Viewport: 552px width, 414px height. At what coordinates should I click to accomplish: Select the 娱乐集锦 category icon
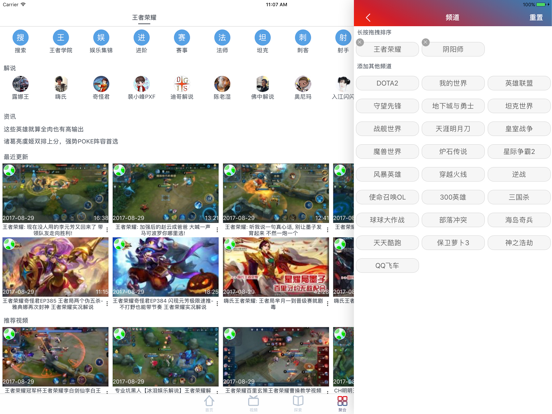101,38
